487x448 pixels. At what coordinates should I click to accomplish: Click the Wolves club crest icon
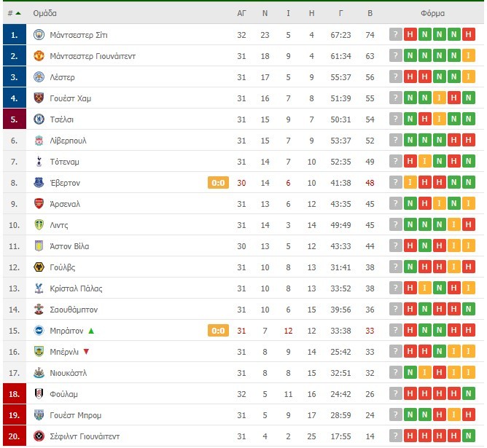[39, 267]
